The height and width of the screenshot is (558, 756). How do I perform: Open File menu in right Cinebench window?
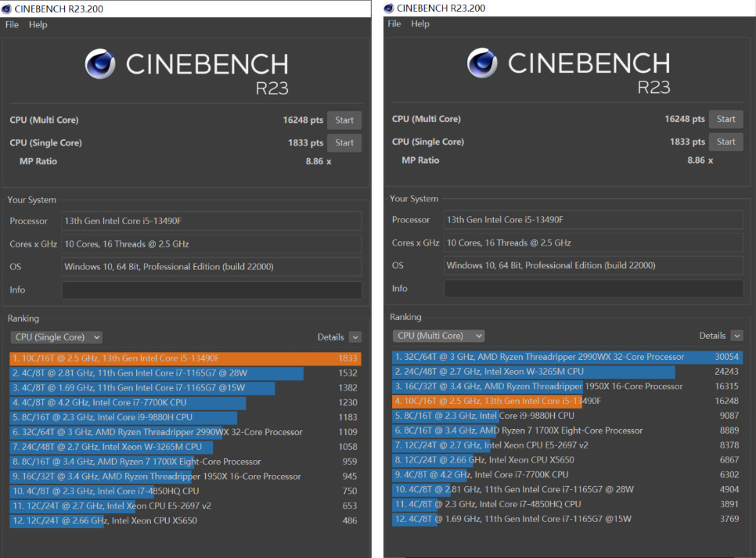(394, 23)
